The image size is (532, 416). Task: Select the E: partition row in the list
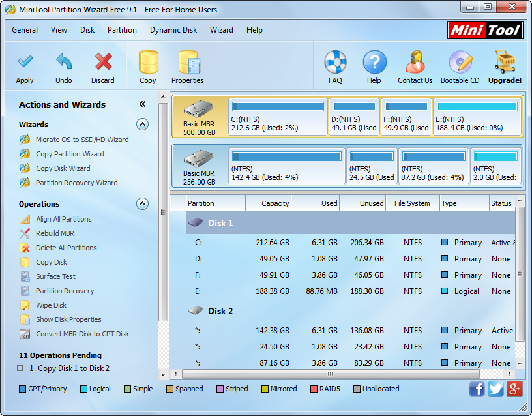click(x=351, y=291)
